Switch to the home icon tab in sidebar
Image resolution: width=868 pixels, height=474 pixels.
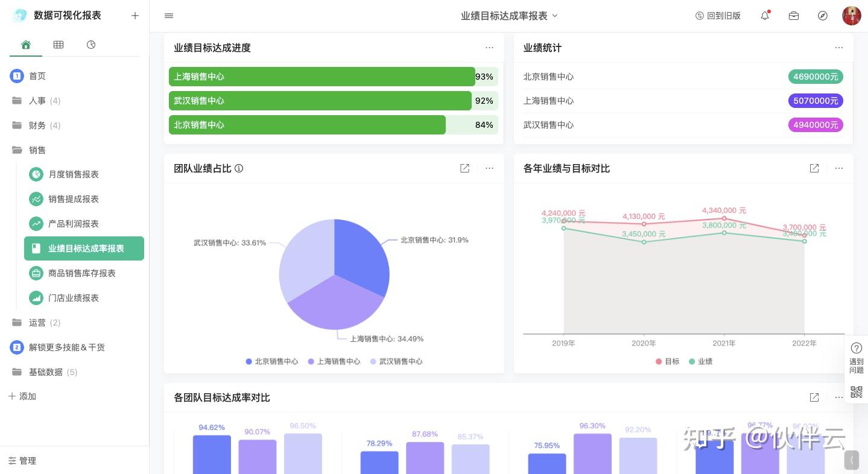click(26, 45)
